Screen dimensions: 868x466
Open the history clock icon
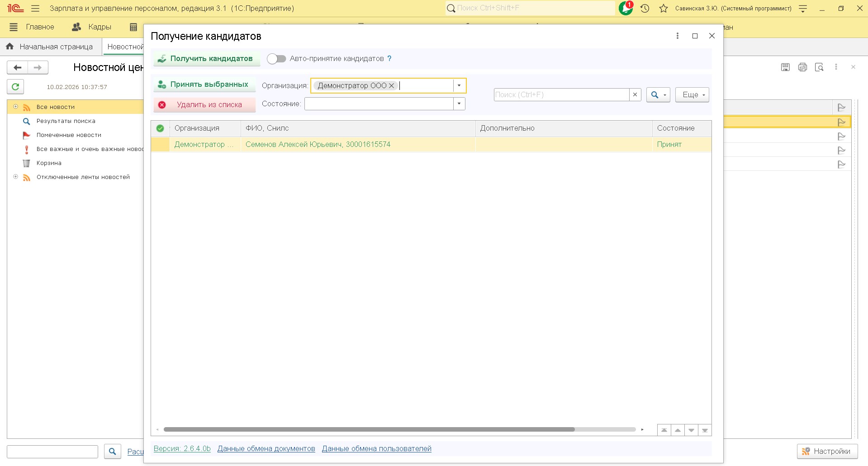[645, 8]
